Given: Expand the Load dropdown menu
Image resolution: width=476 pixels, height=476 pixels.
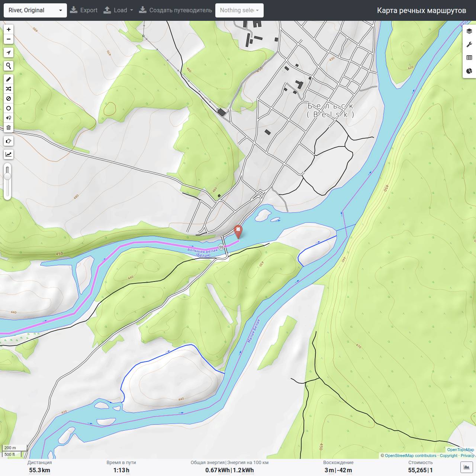Looking at the screenshot, I should 118,10.
